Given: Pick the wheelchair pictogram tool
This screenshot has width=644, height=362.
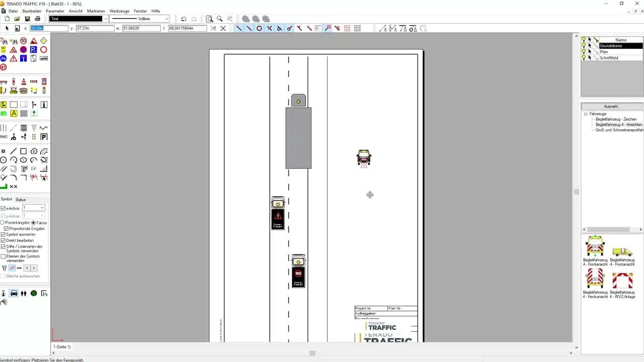Looking at the screenshot, I should point(14,137).
